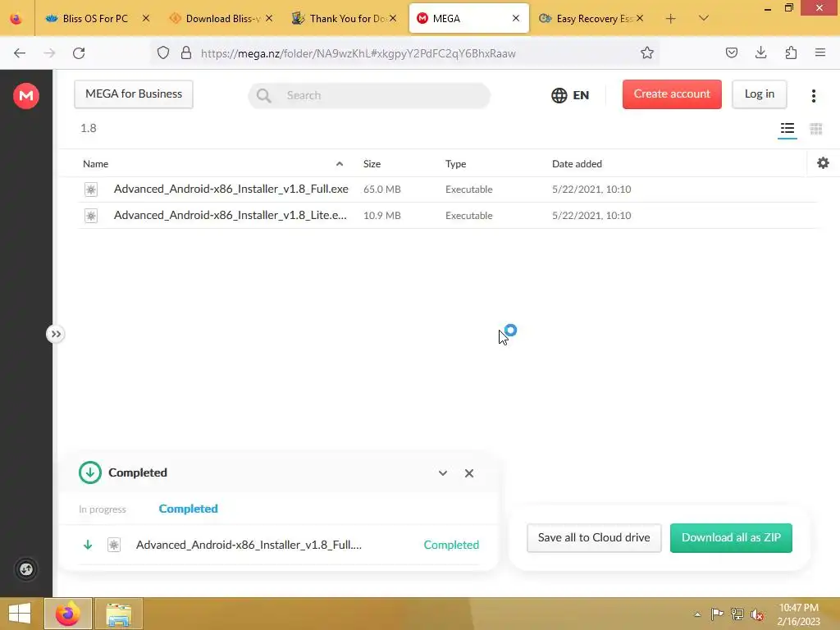Click the green completed download circle icon

point(90,472)
